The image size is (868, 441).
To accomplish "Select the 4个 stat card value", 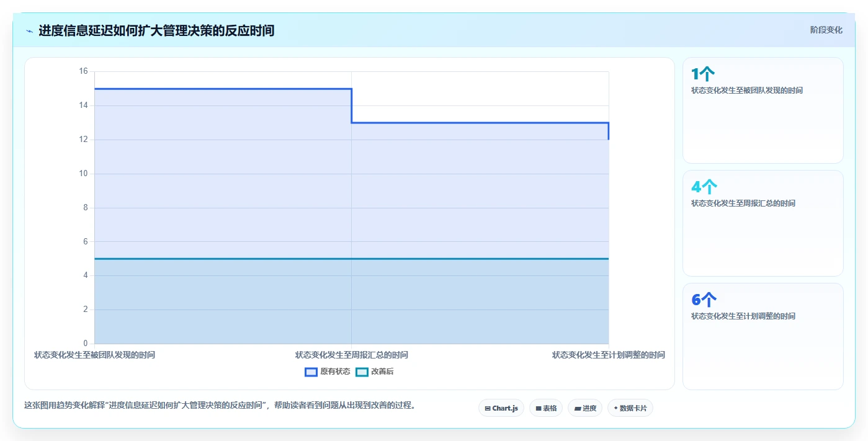I will 704,187.
